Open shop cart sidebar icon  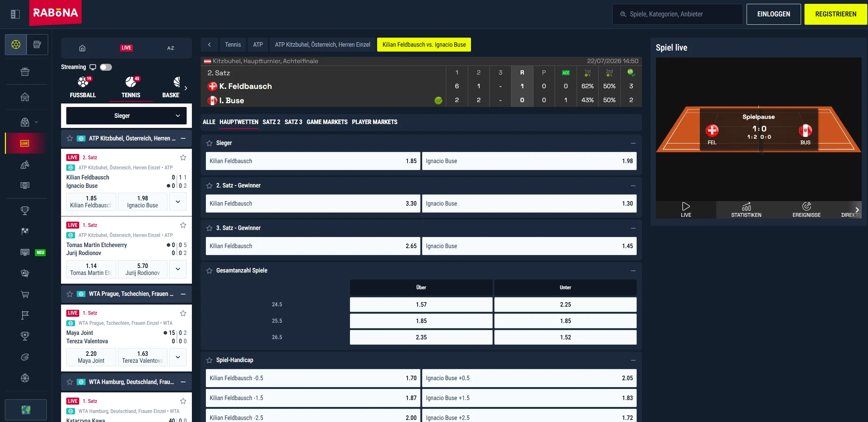pos(25,294)
